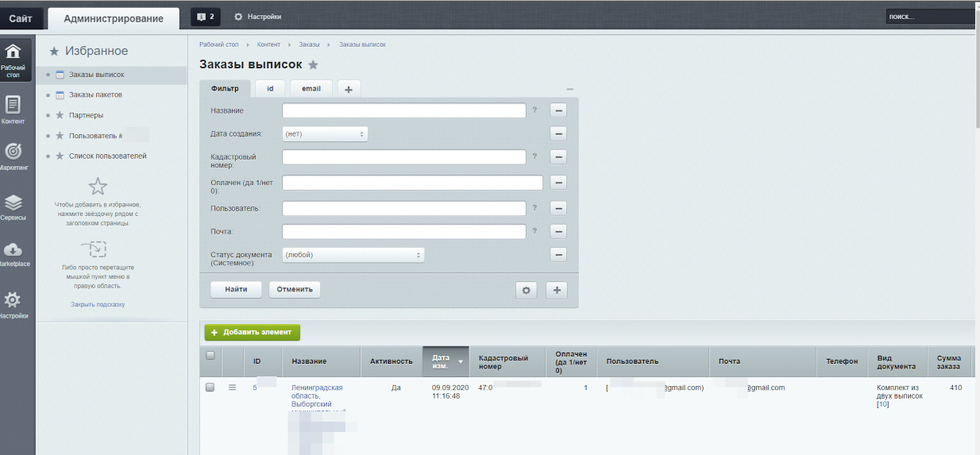The height and width of the screenshot is (455, 980).
Task: Click star next to Заказы выписок title
Action: tap(314, 64)
